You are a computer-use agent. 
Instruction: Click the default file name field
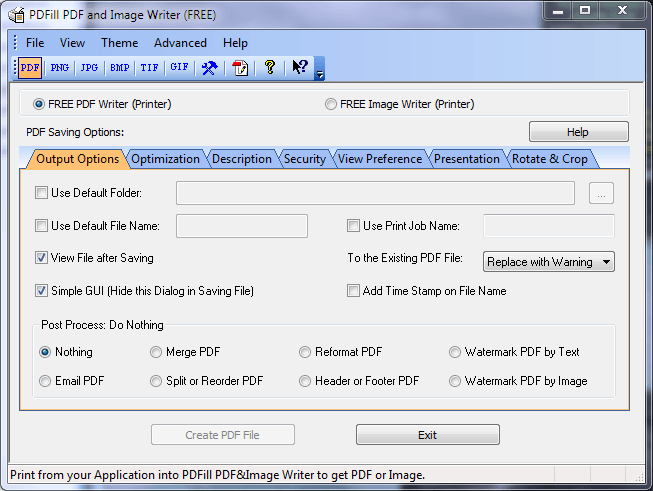coord(242,226)
